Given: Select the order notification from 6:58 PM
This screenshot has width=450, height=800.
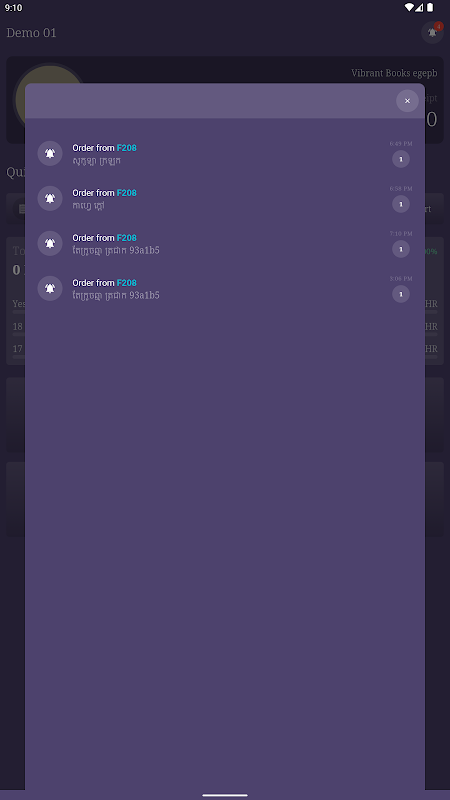Looking at the screenshot, I should coord(225,198).
